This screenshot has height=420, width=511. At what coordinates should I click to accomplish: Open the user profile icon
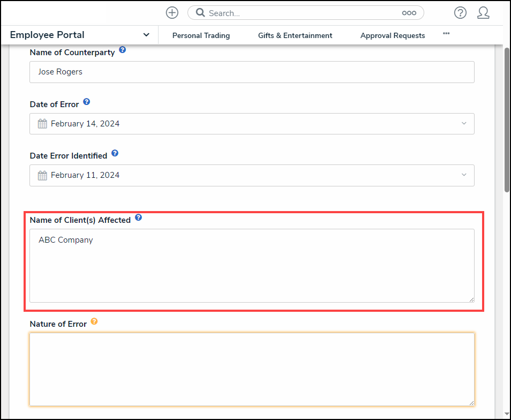tap(483, 13)
